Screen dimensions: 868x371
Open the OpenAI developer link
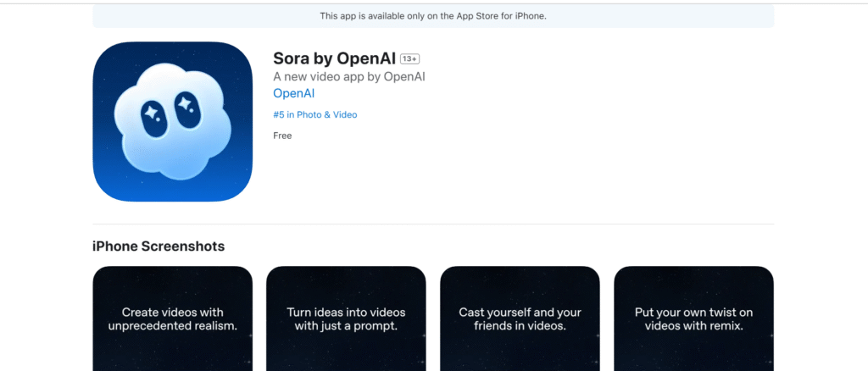click(293, 93)
